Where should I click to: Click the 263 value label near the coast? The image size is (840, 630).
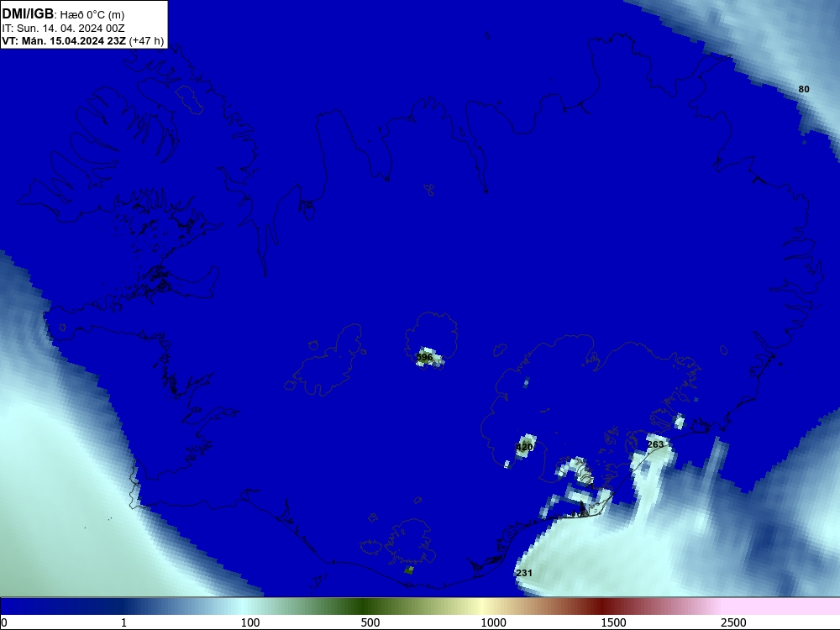pyautogui.click(x=656, y=444)
